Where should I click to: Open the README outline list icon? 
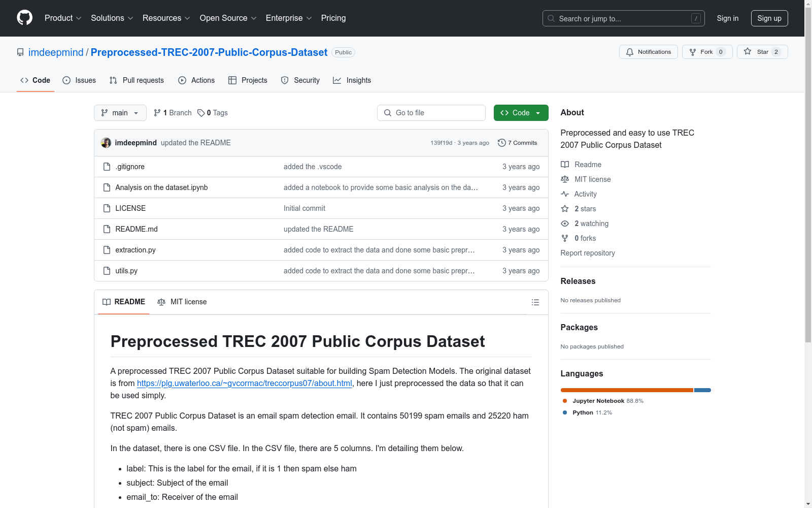(x=535, y=302)
